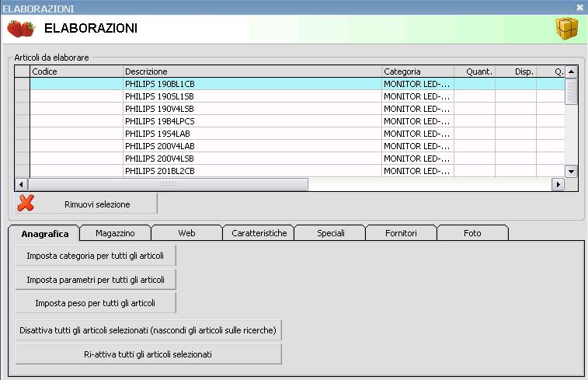Click the horizontal scrollbar thumb

tap(168, 184)
